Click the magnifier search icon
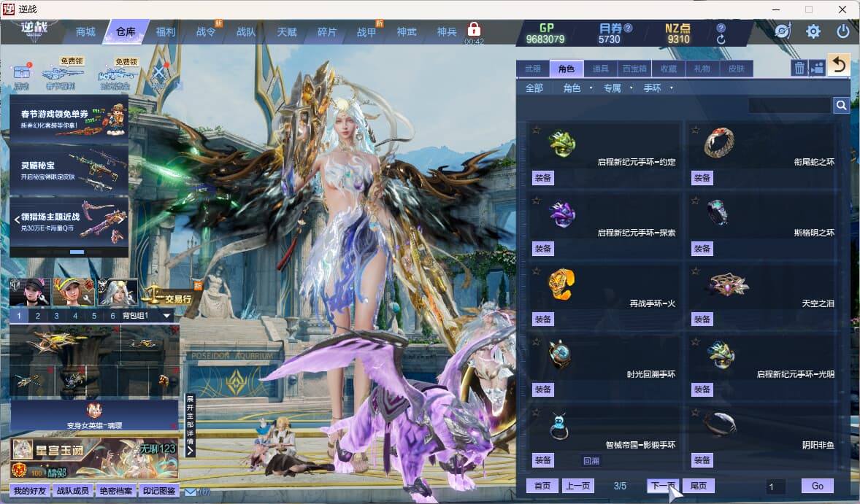Image resolution: width=860 pixels, height=504 pixels. (x=841, y=105)
